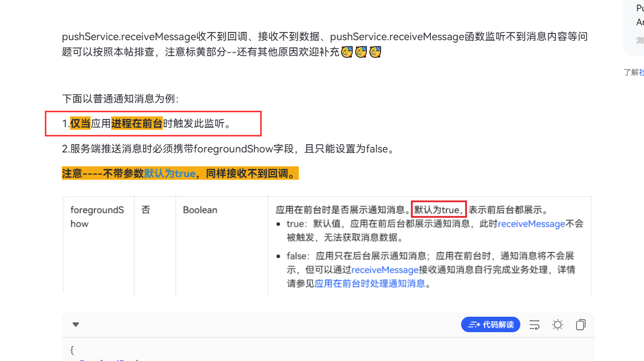Collapse the code block with triangle arrow
The width and height of the screenshot is (644, 361).
pyautogui.click(x=76, y=324)
